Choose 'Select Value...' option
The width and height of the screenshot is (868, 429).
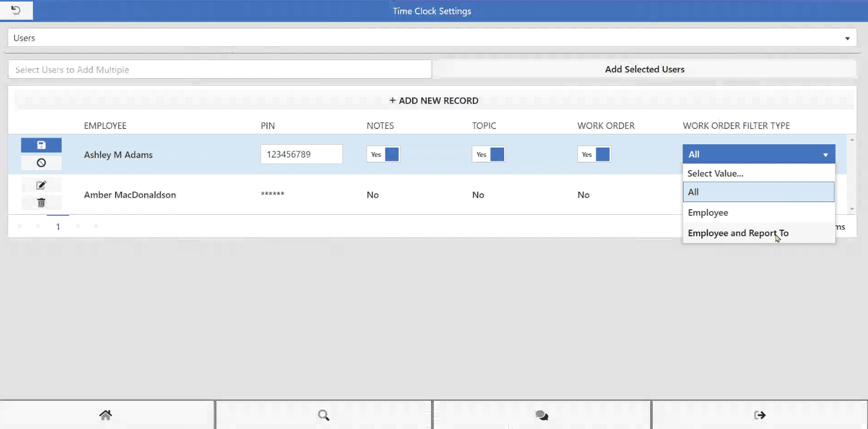(x=759, y=173)
